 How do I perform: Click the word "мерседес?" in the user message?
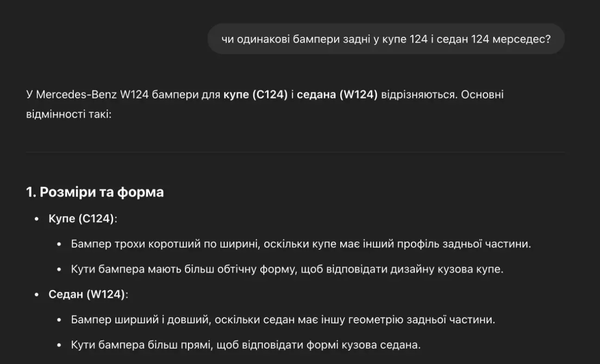522,39
